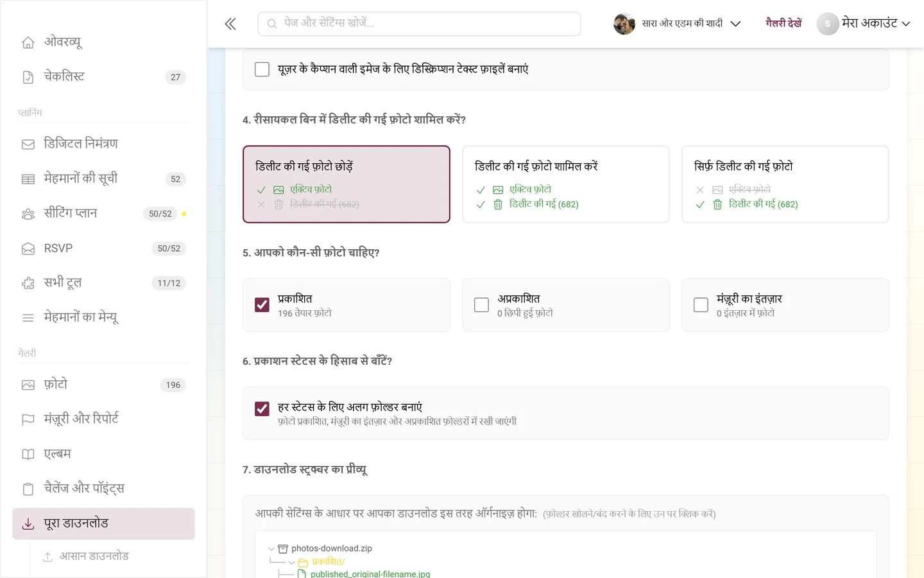Viewport: 924px width, 578px height.
Task: Check the मंज़ूरी का इंतज़ार checkbox
Action: click(701, 305)
